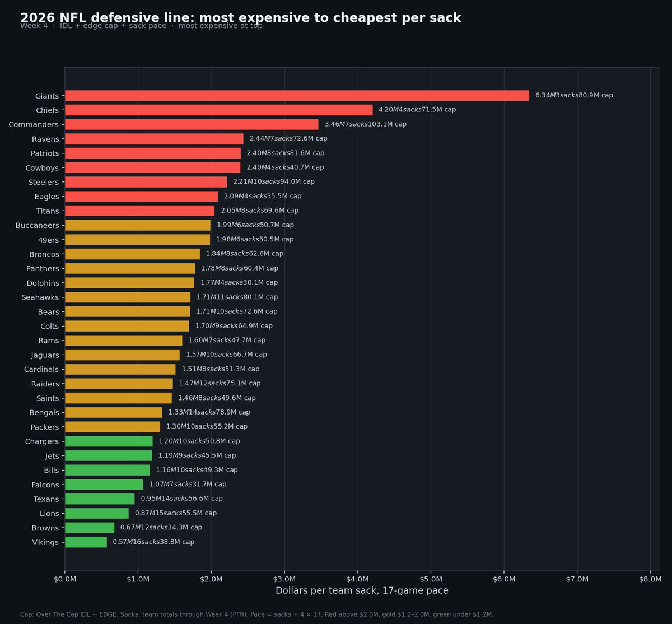Select the 'Broncos' axis label
This screenshot has height=624, width=672.
pos(44,254)
